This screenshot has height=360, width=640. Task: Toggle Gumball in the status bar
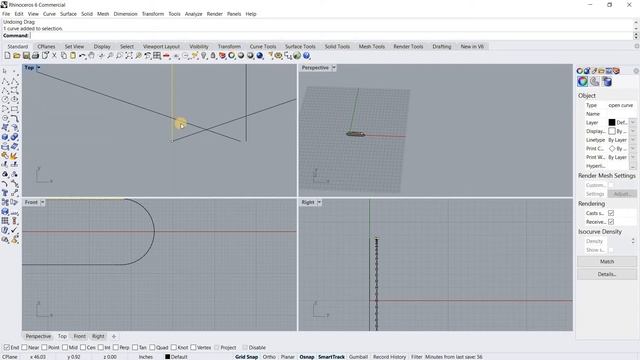click(358, 357)
